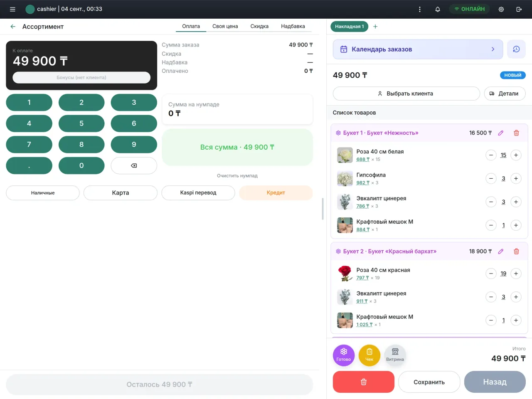Edit Букет «Нежность» with pencil icon
This screenshot has width=532, height=399.
pos(501,133)
